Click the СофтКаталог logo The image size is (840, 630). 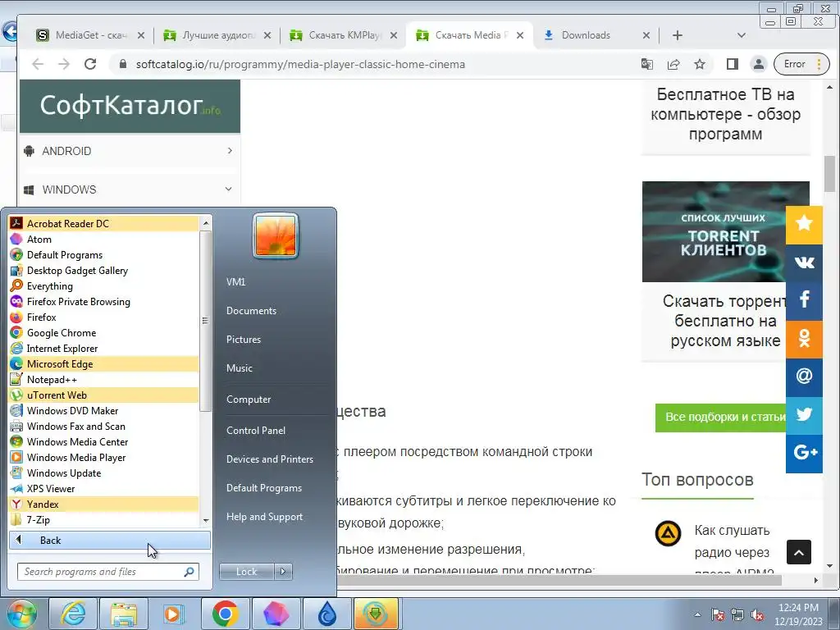(130, 106)
